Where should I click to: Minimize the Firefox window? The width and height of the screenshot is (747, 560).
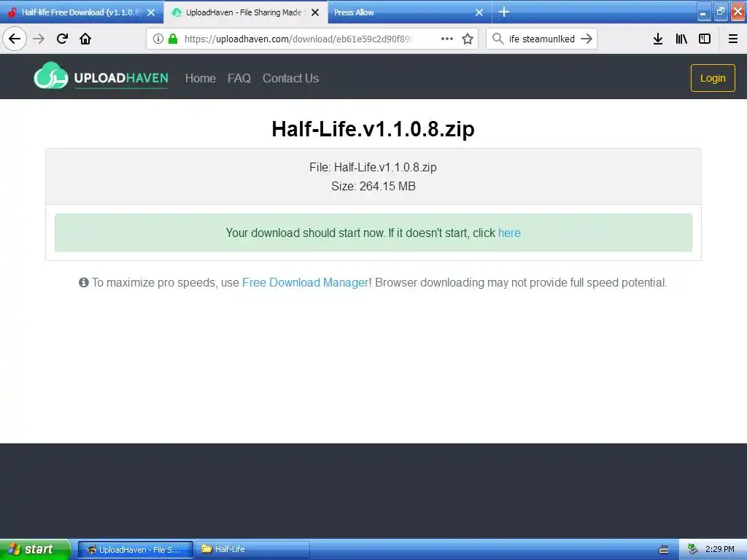[x=703, y=12]
